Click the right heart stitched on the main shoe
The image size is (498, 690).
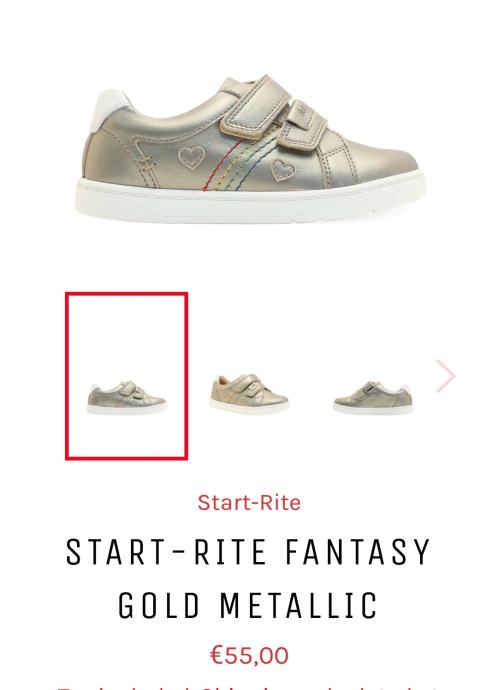(x=282, y=170)
